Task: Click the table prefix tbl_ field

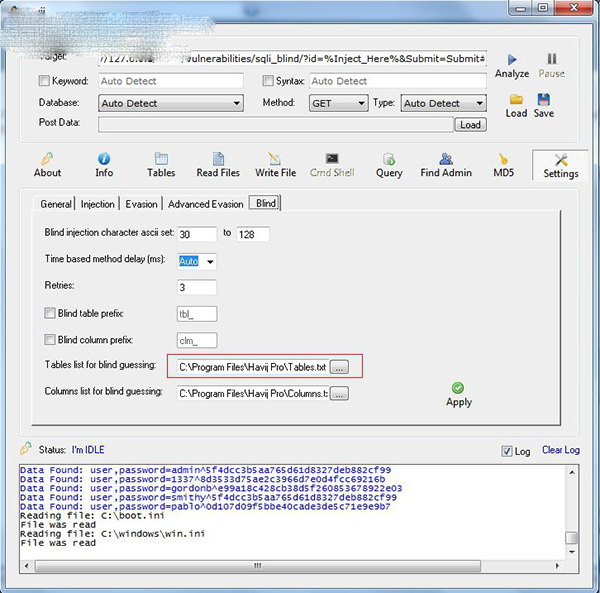Action: [197, 314]
